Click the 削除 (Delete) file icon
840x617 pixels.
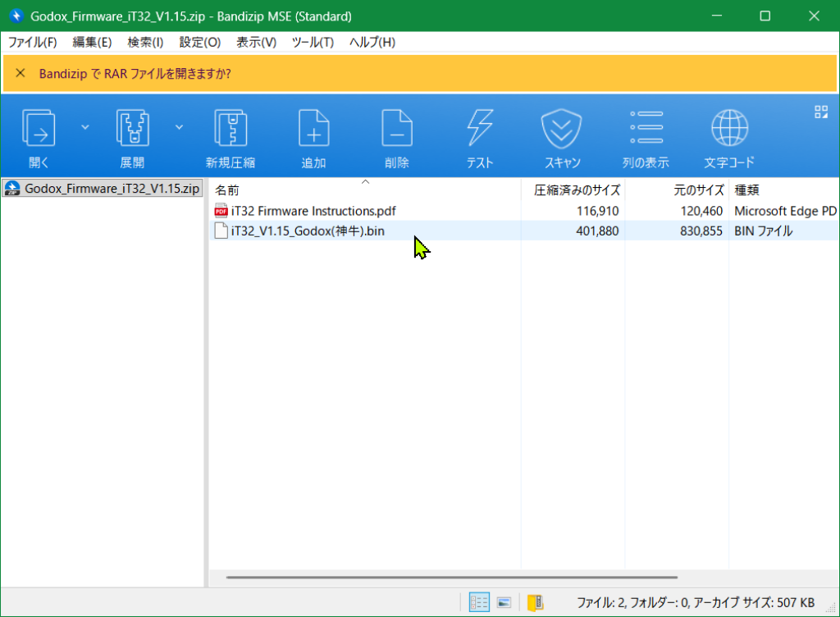coord(396,129)
